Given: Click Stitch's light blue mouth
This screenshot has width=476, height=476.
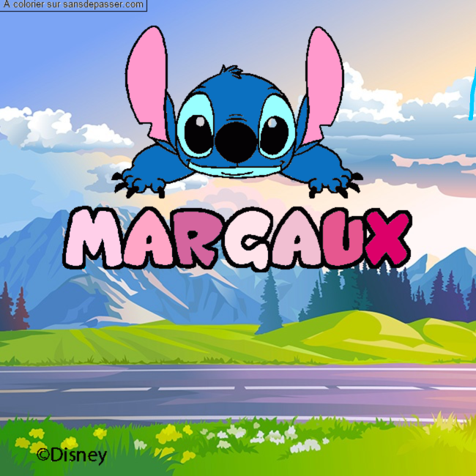Looking at the screenshot, I should point(235,171).
